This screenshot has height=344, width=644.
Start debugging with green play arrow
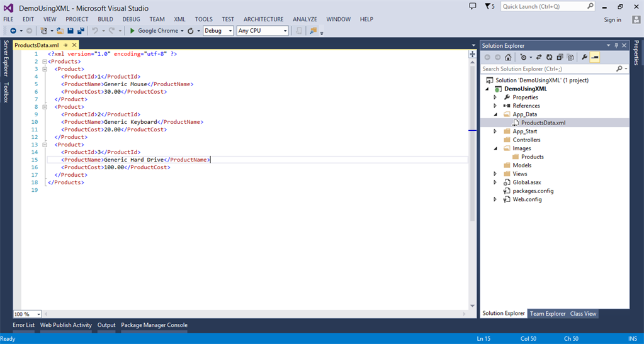click(132, 30)
